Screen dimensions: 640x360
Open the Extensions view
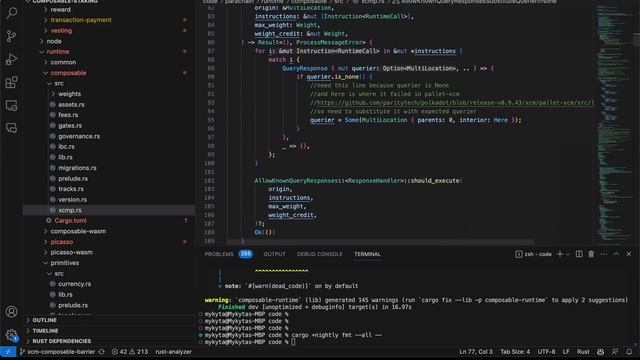[x=11, y=82]
